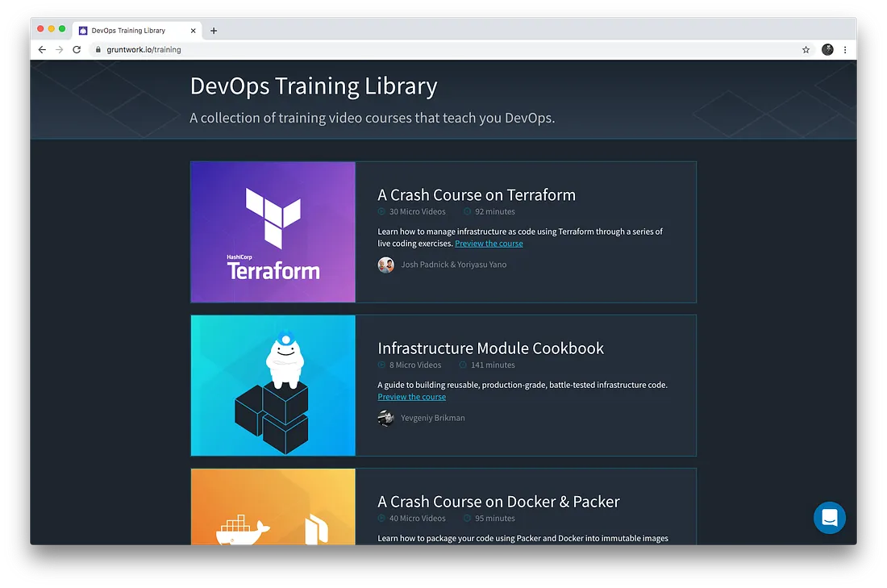Bookmark the page with the star icon
Screen dimensions: 887x588
(806, 50)
